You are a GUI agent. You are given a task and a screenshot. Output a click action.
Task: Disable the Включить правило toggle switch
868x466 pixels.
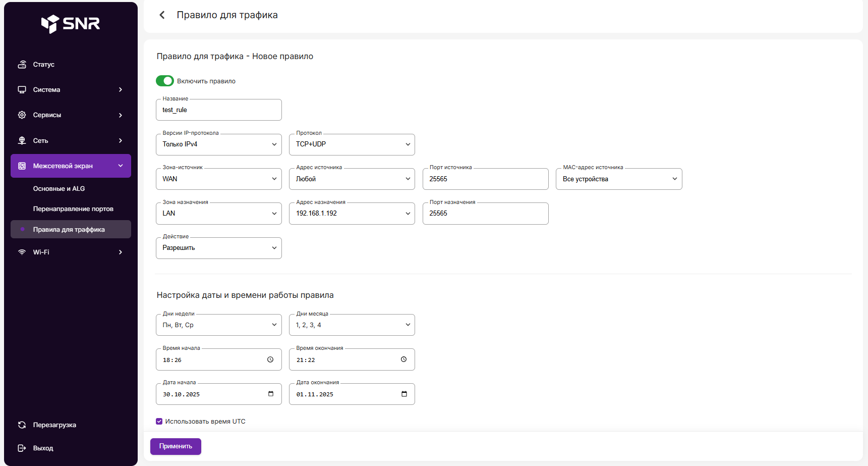tap(165, 81)
